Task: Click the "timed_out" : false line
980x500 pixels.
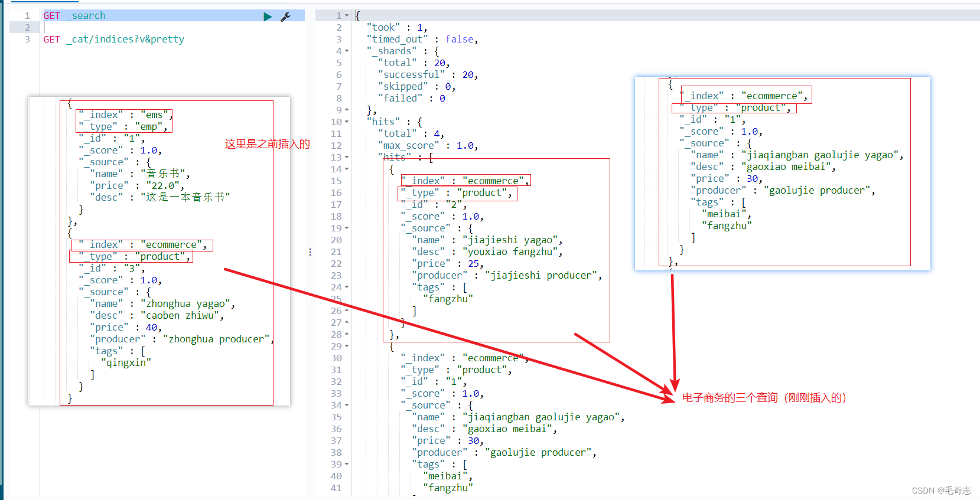Action: pyautogui.click(x=422, y=40)
